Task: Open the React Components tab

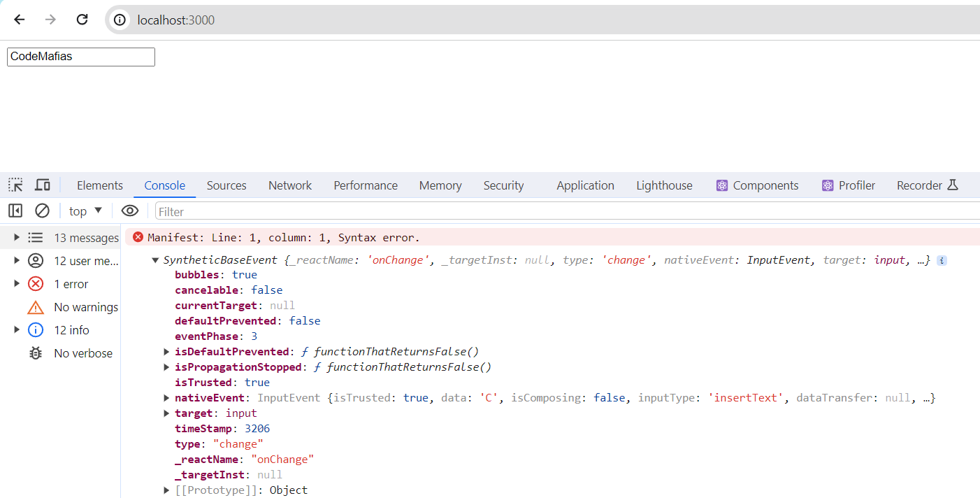Action: [x=758, y=185]
